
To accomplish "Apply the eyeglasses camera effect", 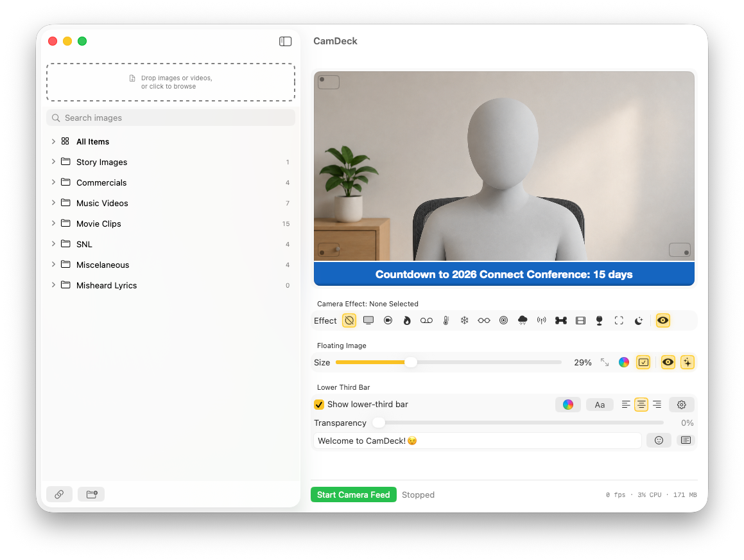I will [x=484, y=320].
